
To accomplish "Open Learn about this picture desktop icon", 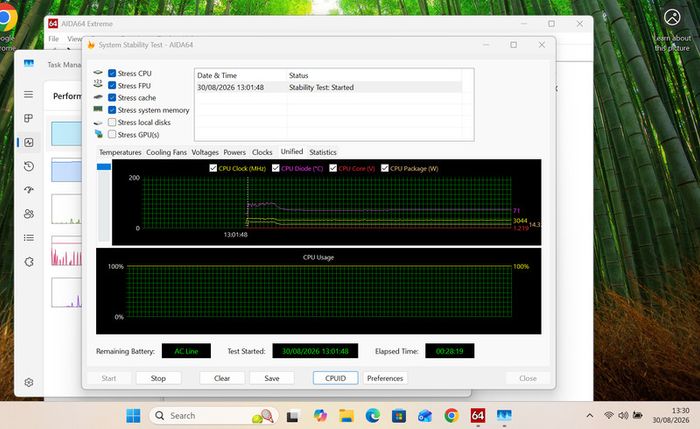I will click(672, 29).
